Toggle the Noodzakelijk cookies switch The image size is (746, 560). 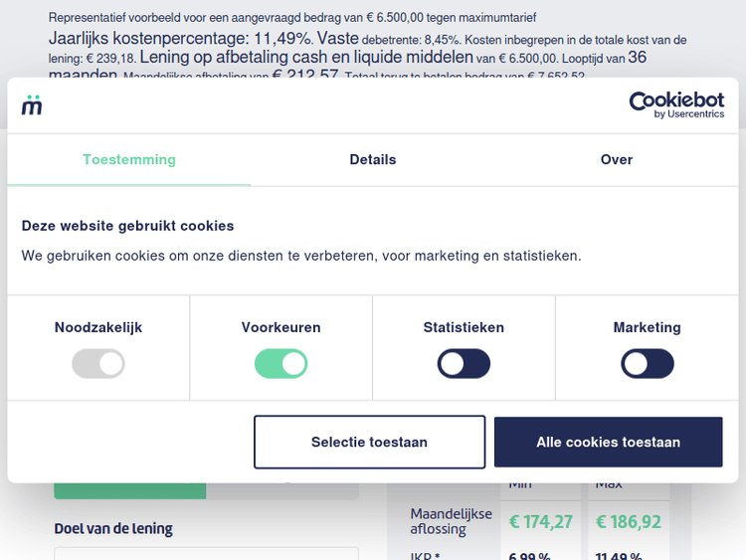[x=98, y=363]
